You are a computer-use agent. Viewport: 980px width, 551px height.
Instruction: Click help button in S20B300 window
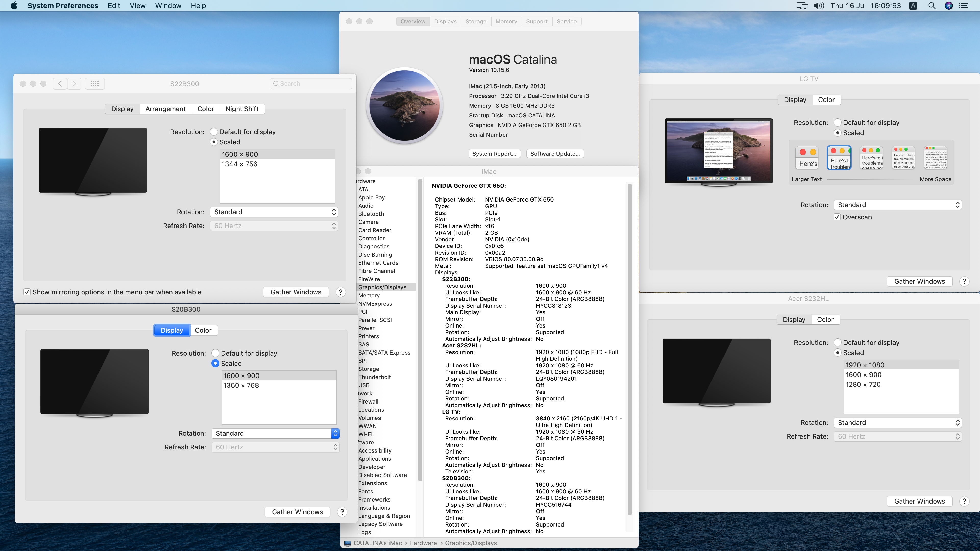tap(342, 512)
